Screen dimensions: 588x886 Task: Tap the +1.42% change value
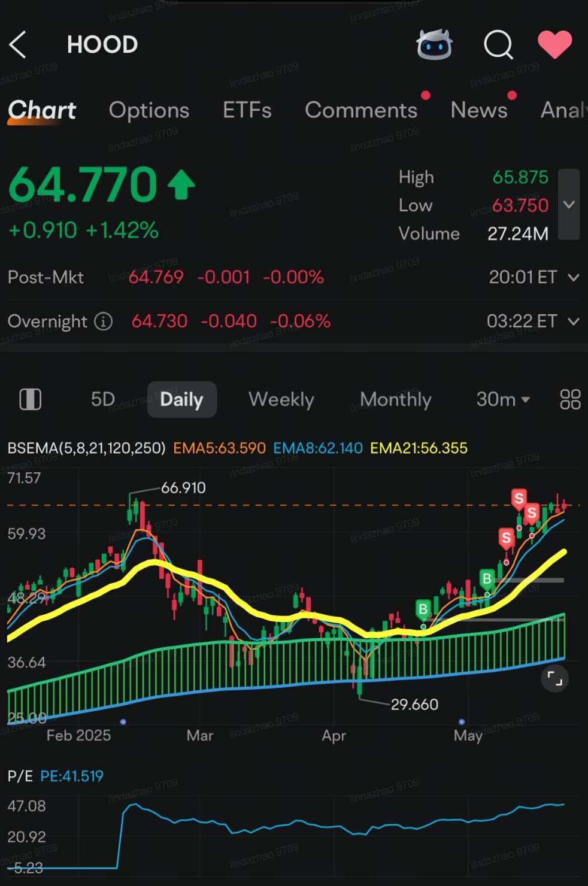click(x=122, y=230)
